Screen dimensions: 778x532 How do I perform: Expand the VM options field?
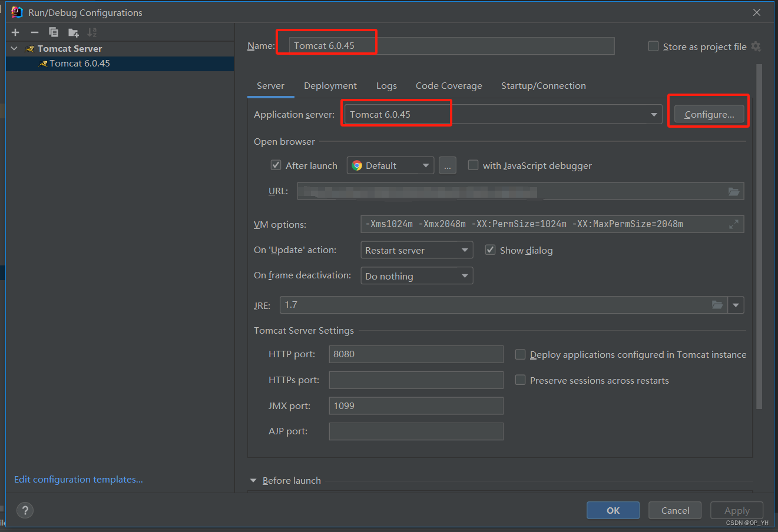(x=734, y=224)
